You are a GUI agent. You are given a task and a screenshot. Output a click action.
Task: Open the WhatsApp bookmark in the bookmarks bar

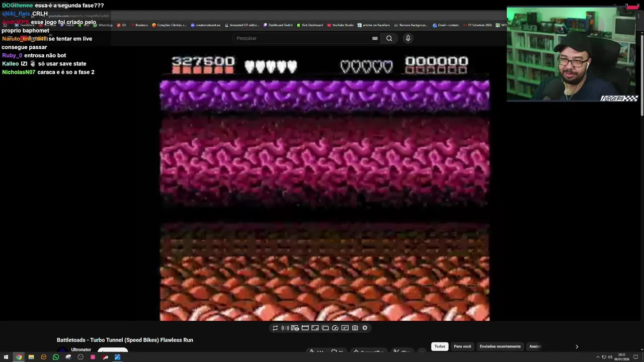click(103, 25)
